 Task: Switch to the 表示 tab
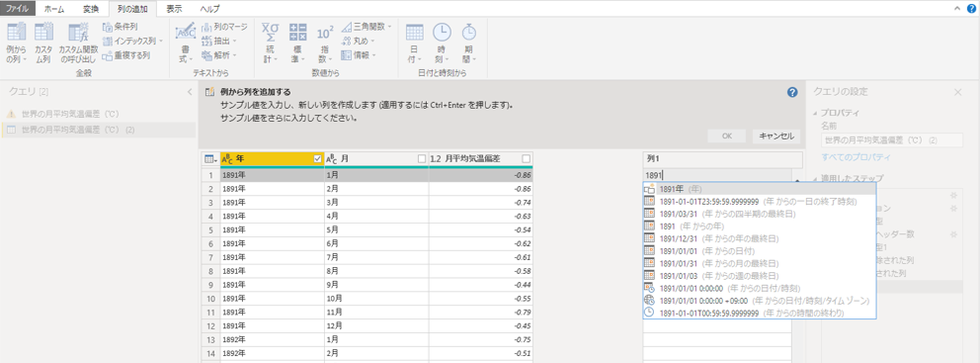(174, 9)
